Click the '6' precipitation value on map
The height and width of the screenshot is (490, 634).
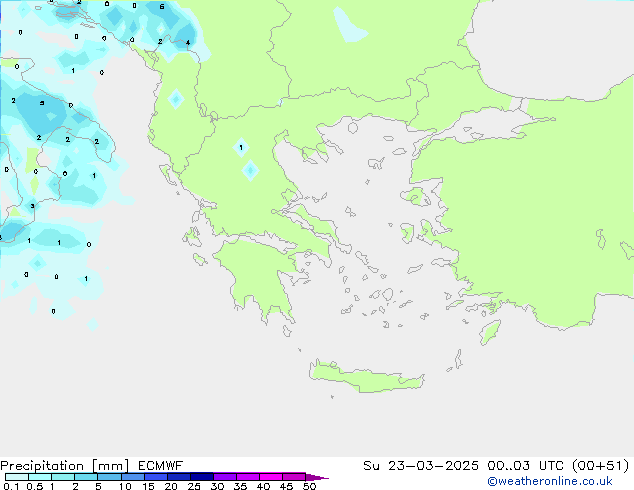pos(162,6)
